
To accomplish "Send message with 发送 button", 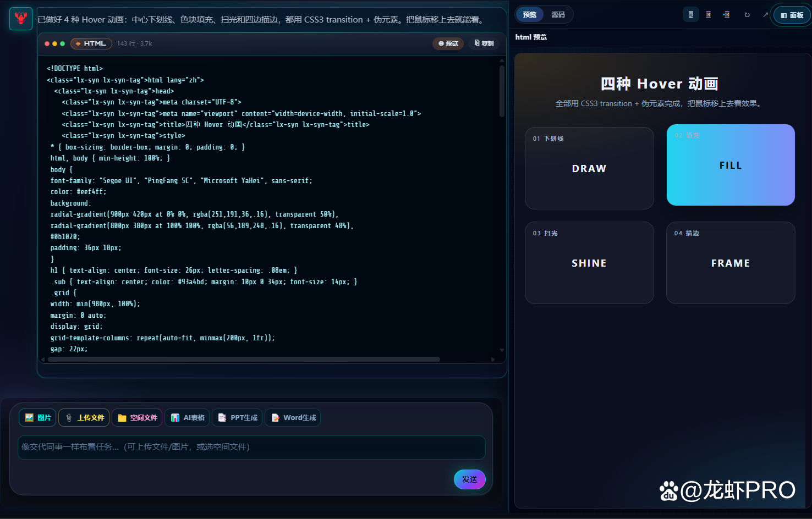I will (x=470, y=479).
